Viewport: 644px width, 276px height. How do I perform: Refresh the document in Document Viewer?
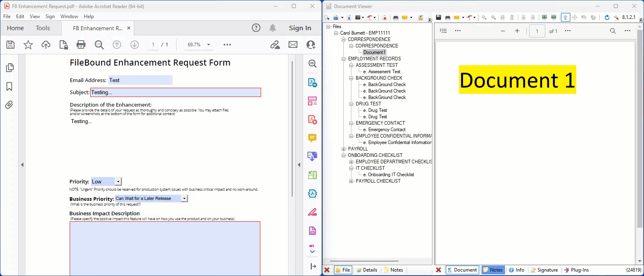607,17
